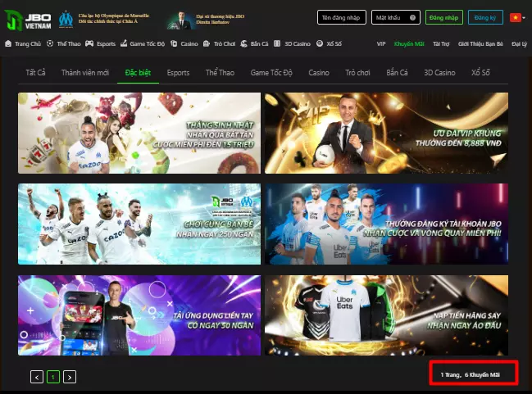532x394 pixels.
Task: Go to the next page arrow
Action: pos(70,377)
